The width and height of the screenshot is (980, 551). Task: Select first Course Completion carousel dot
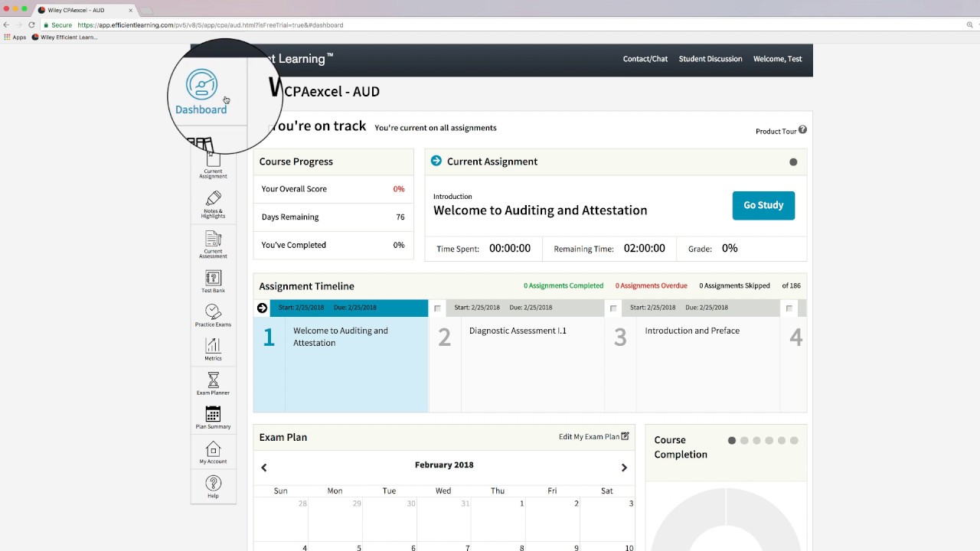pos(732,440)
